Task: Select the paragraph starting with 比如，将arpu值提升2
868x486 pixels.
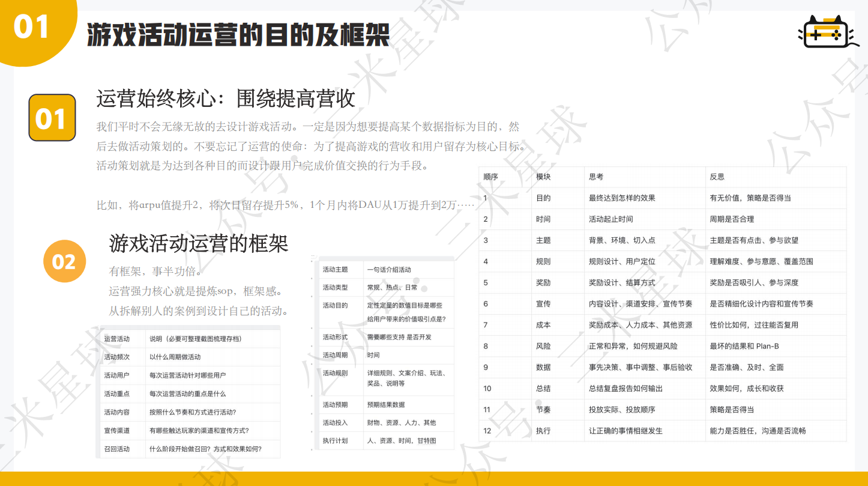Action: [x=286, y=205]
